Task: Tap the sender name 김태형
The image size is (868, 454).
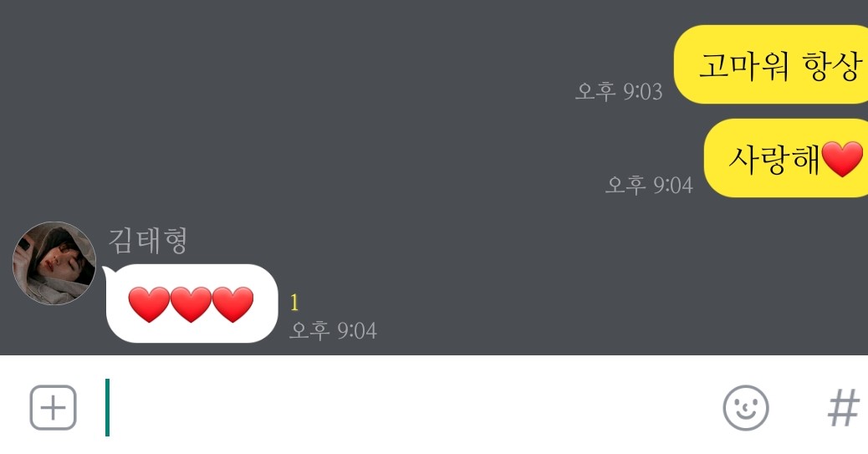Action: pos(148,240)
